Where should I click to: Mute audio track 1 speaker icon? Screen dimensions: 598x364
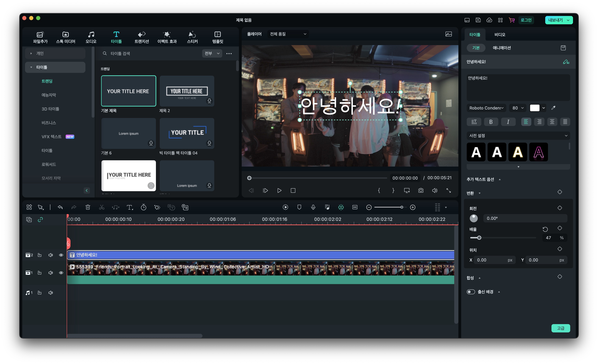click(51, 293)
